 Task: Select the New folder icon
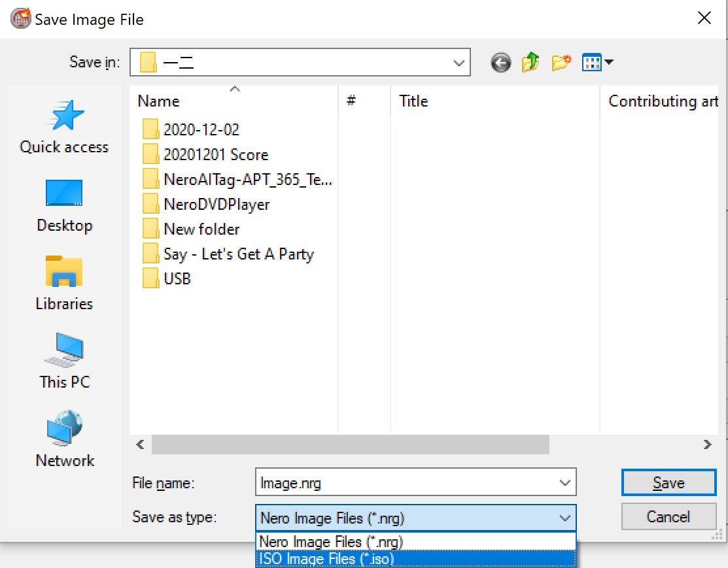150,228
